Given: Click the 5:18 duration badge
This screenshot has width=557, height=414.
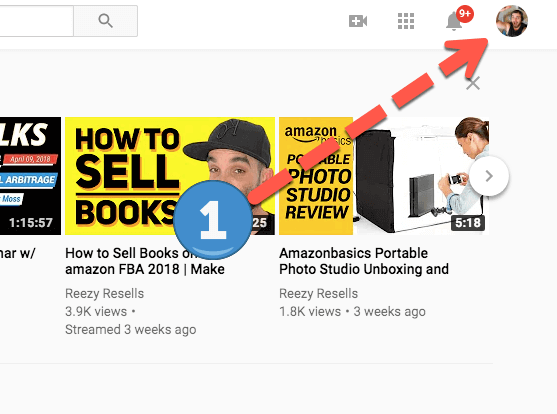Looking at the screenshot, I should (468, 223).
